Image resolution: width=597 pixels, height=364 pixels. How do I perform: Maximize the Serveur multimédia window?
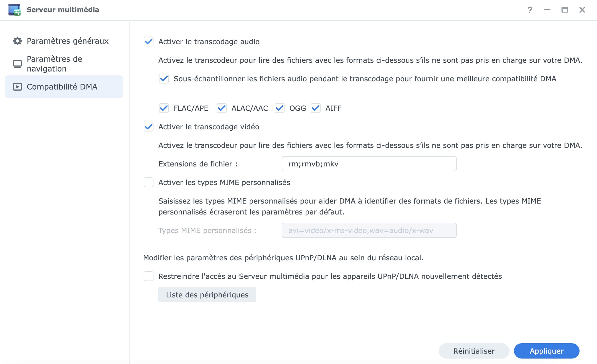(x=565, y=10)
